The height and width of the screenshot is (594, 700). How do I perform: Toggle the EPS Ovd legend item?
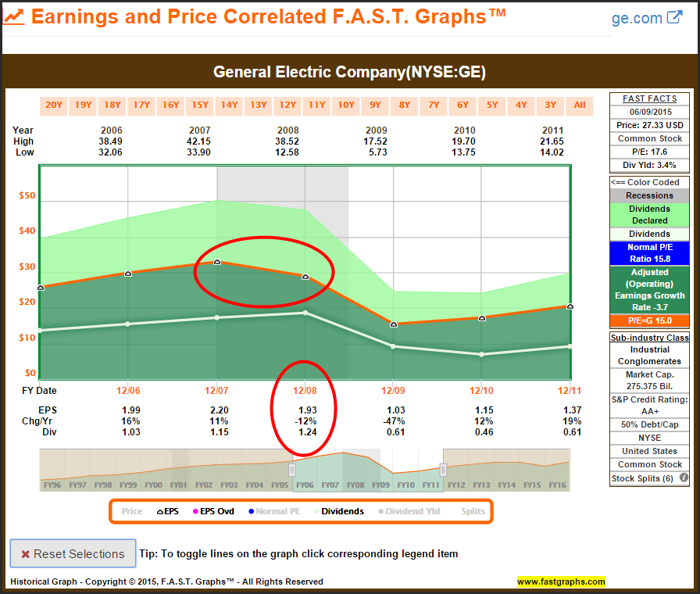tap(215, 511)
